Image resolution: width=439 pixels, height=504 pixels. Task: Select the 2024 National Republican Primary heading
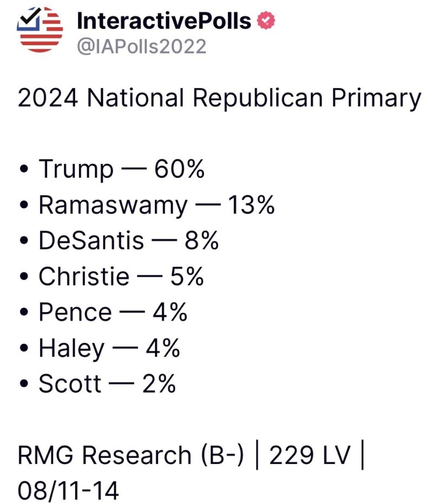tap(220, 98)
